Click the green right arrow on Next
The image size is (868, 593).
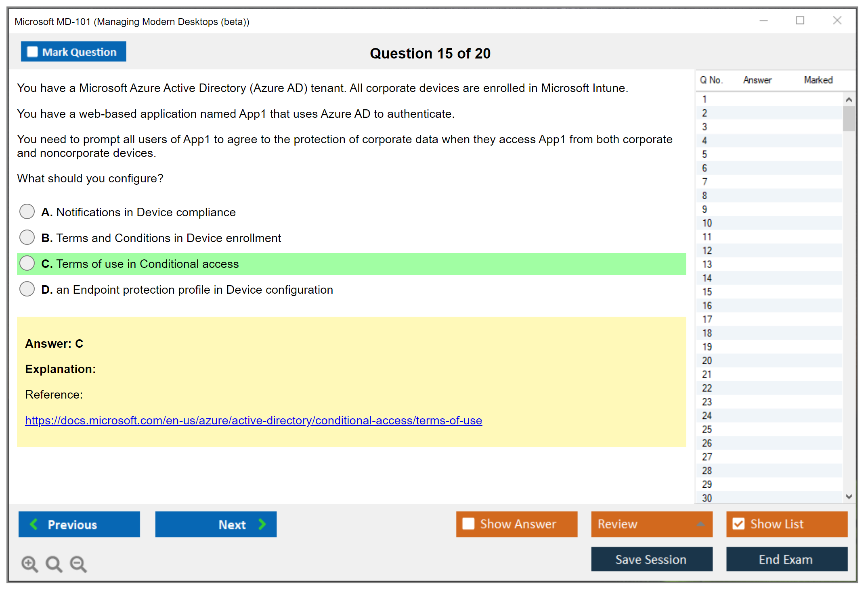coord(262,524)
